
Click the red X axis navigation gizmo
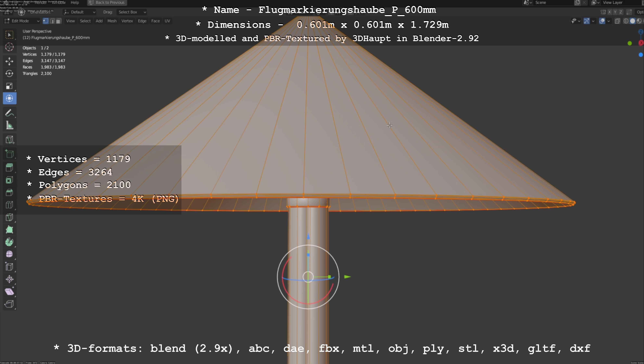pyautogui.click(x=641, y=43)
